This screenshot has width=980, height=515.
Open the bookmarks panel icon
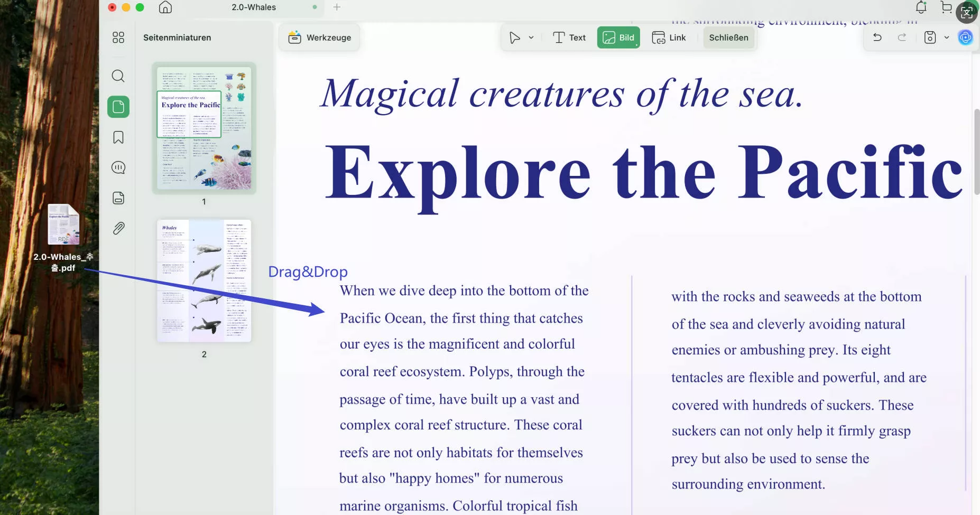(118, 137)
